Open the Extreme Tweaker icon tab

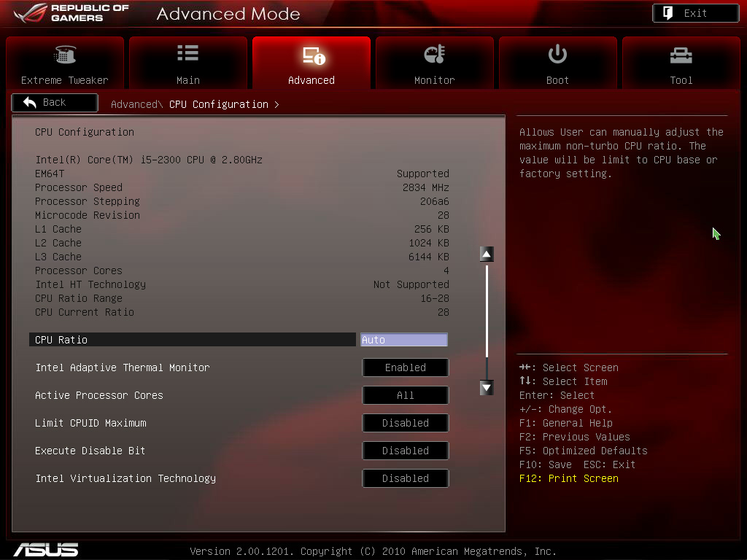[x=65, y=55]
